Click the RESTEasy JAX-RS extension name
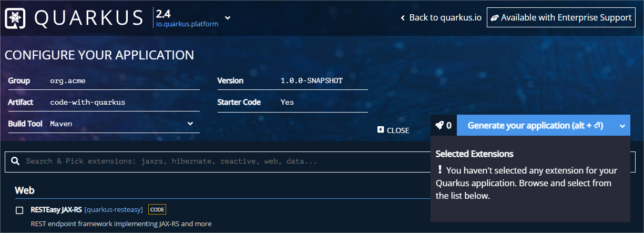644x233 pixels. click(x=56, y=210)
